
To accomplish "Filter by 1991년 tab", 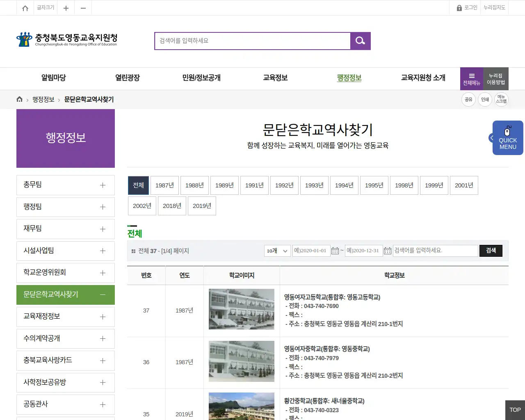I will click(254, 185).
